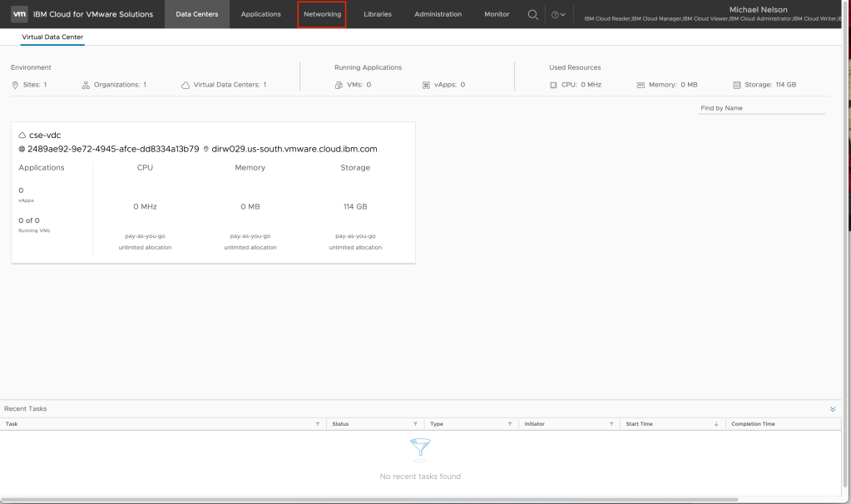
Task: Open the help menu dropdown
Action: click(x=558, y=15)
